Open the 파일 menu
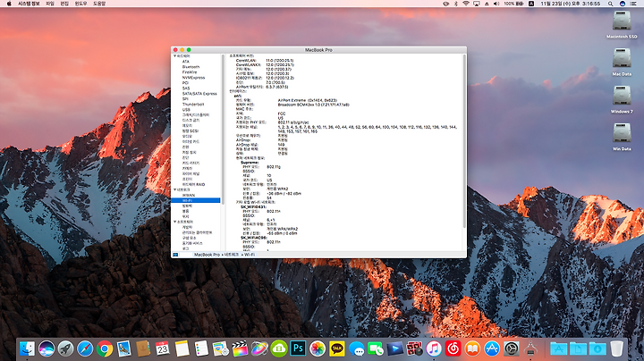The image size is (644, 361). 50,4
